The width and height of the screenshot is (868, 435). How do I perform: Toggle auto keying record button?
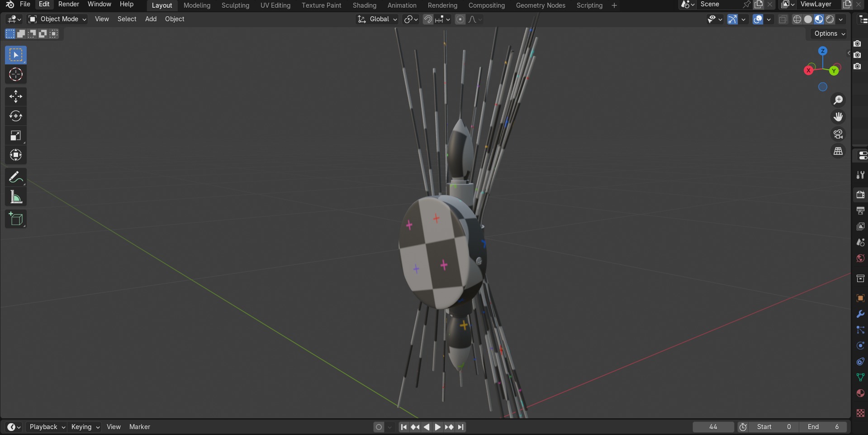pos(379,427)
